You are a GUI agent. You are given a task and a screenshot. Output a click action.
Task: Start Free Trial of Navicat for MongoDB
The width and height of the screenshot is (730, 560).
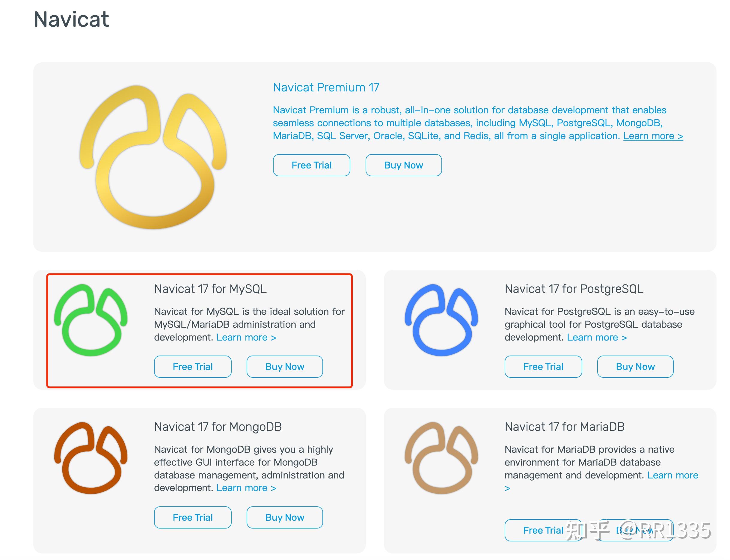pyautogui.click(x=193, y=517)
